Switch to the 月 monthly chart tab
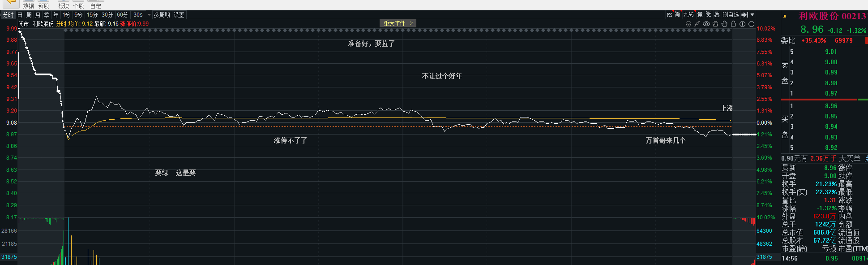Image resolution: width=868 pixels, height=265 pixels. (x=38, y=15)
